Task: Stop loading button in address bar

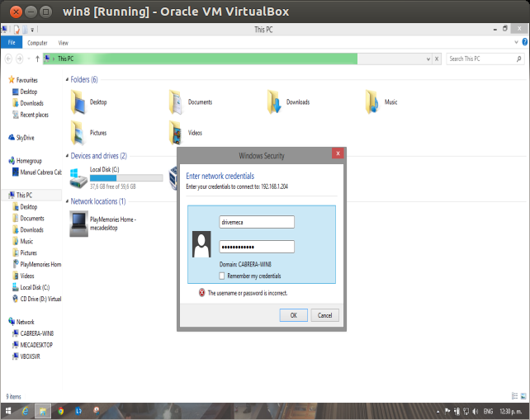Action: (437, 59)
